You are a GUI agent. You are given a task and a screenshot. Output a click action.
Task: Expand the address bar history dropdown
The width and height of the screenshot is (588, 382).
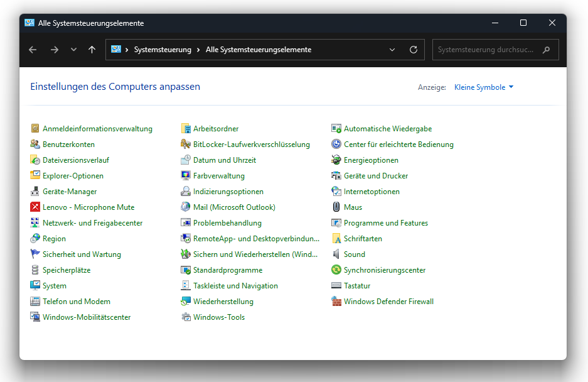pos(392,50)
